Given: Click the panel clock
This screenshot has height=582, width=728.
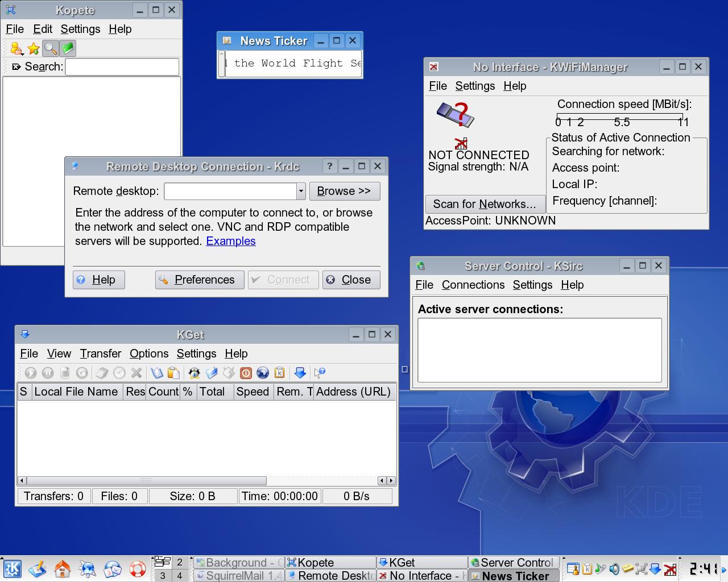Looking at the screenshot, I should pos(704,568).
